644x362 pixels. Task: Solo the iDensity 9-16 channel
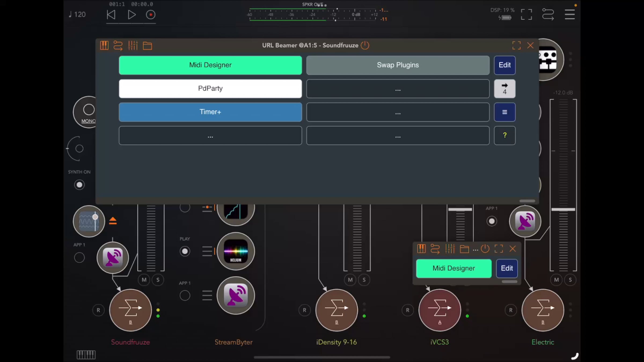(x=364, y=280)
